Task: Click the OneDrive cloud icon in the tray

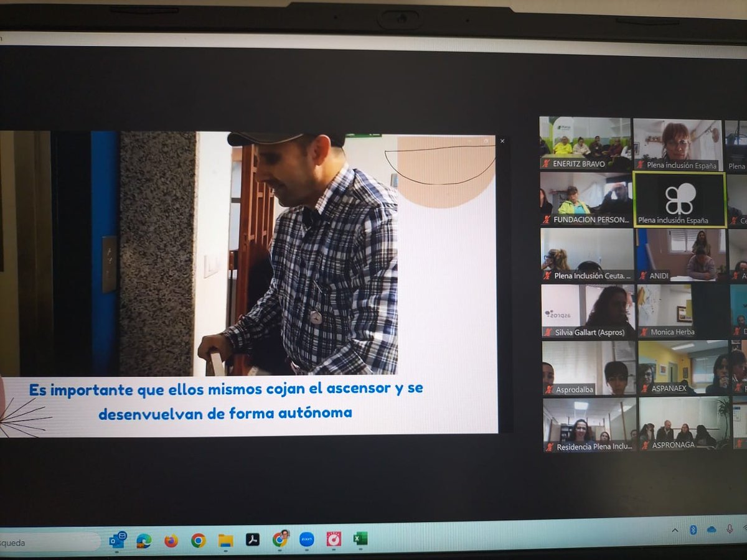Action: [x=712, y=530]
